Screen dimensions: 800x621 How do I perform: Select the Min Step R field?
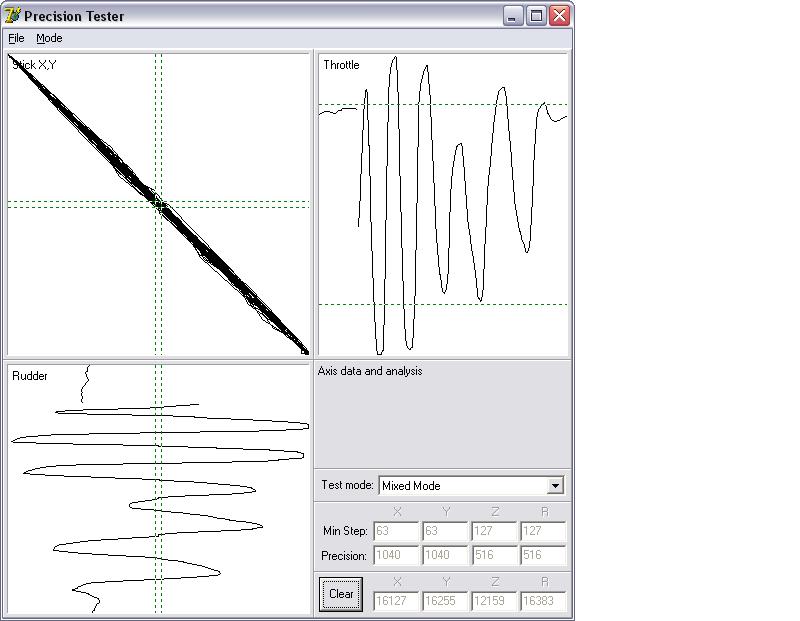click(x=543, y=532)
